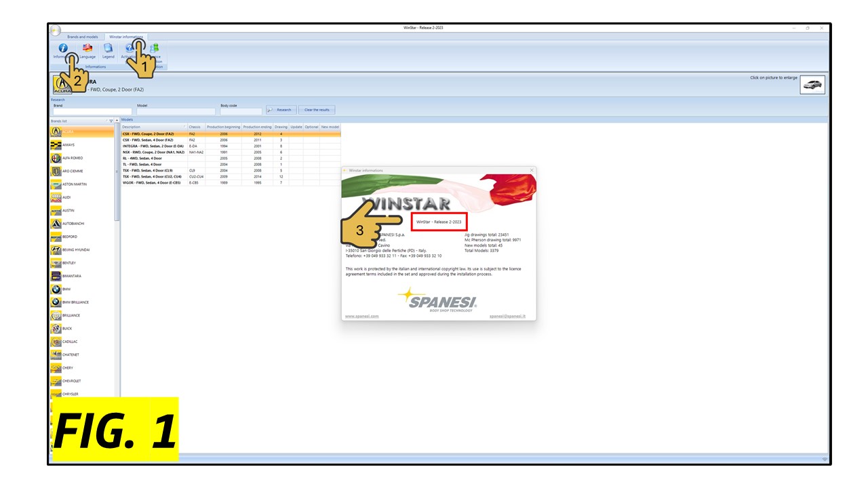Screen dimensions: 868x488
Task: Select the BMW BRILLIANCE brand logo
Action: click(x=56, y=302)
